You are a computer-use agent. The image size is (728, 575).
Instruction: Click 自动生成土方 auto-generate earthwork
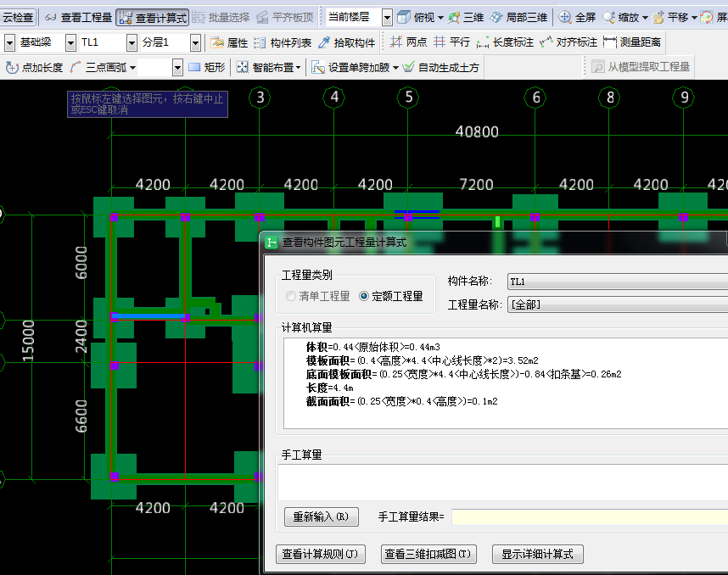pos(440,68)
